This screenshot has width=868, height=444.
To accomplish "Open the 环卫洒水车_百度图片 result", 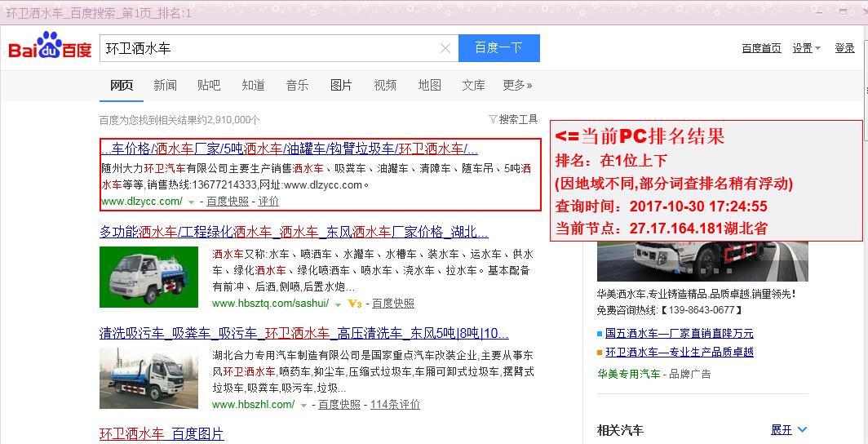I will pyautogui.click(x=162, y=433).
